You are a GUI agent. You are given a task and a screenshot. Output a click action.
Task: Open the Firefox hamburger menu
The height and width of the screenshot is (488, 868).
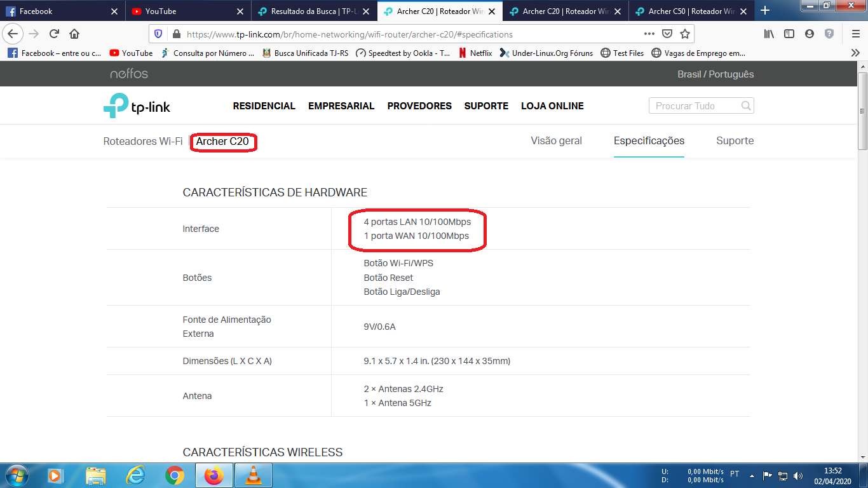click(855, 34)
